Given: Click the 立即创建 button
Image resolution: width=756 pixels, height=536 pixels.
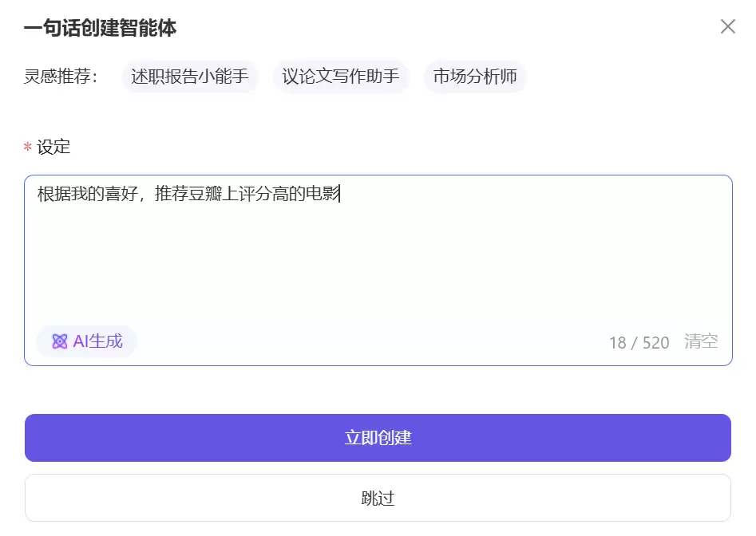Looking at the screenshot, I should [x=378, y=438].
